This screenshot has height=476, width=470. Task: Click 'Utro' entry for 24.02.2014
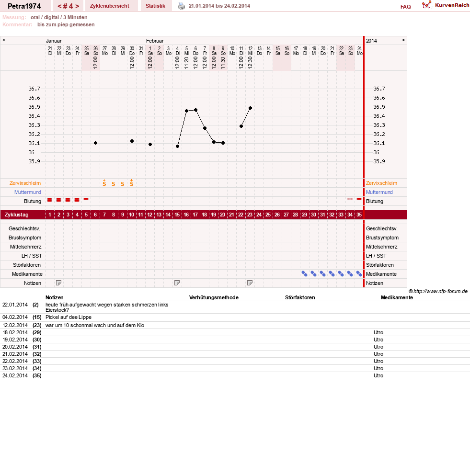coord(378,375)
